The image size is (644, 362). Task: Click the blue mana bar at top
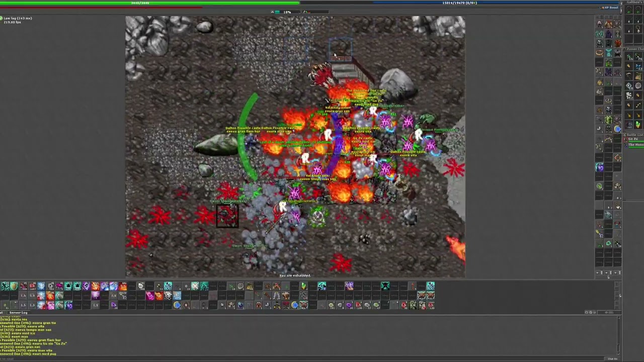(460, 3)
